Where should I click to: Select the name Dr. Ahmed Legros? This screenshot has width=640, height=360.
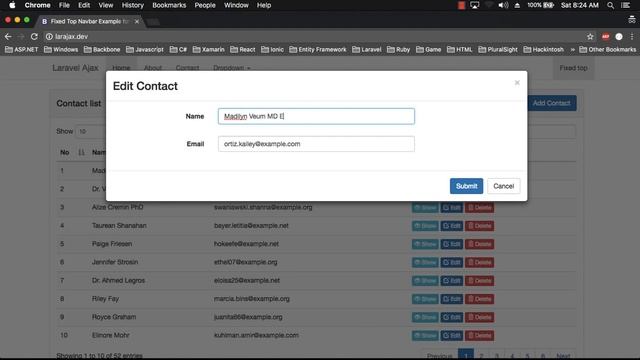tap(118, 280)
